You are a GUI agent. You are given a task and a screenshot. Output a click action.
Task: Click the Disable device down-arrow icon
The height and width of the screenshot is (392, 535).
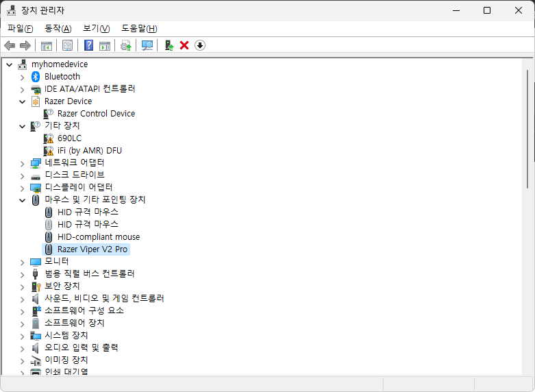tap(200, 45)
